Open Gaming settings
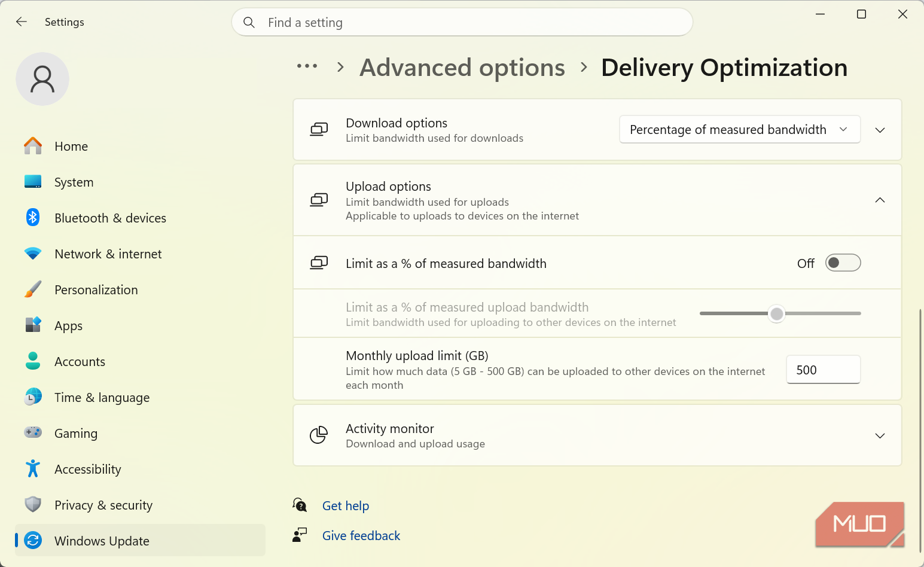 140,433
